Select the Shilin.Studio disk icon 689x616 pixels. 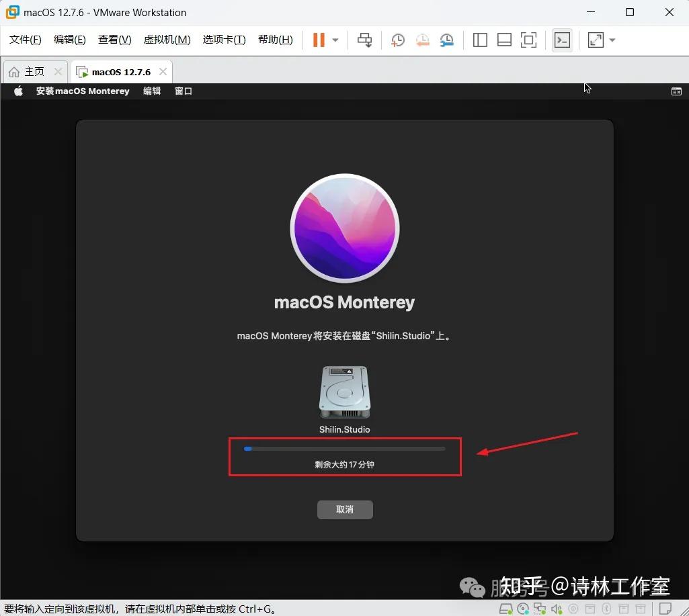tap(344, 392)
